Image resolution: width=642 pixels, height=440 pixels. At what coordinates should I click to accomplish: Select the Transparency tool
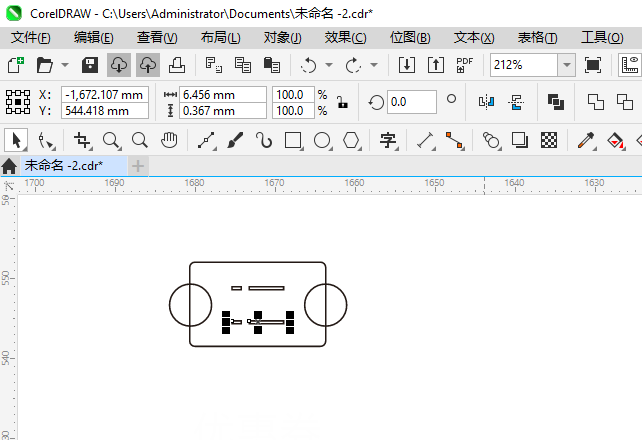(549, 140)
